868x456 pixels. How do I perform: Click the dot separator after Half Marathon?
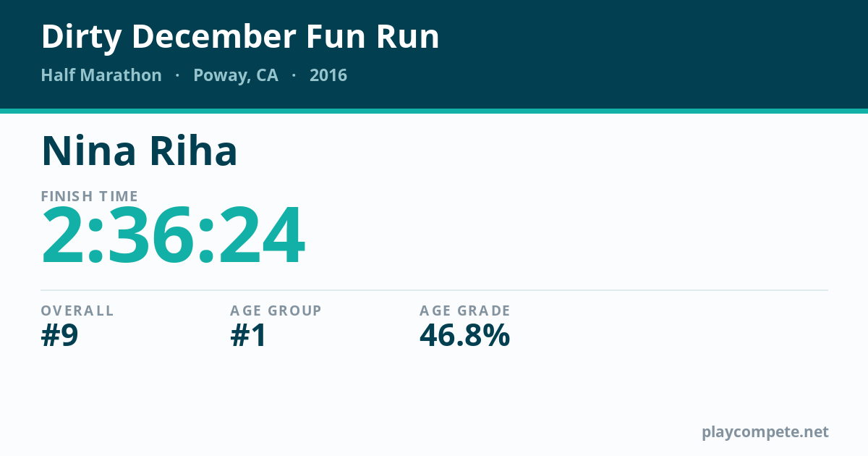tap(177, 76)
